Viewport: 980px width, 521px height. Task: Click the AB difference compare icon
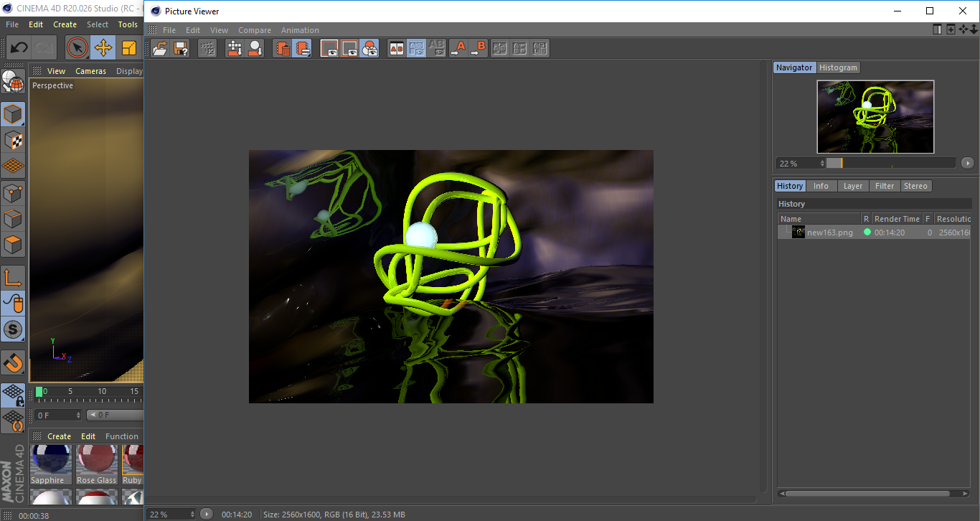pos(520,48)
